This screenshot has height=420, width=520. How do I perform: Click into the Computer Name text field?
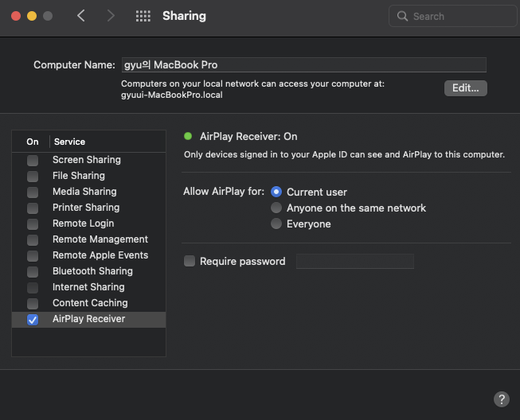click(x=304, y=65)
